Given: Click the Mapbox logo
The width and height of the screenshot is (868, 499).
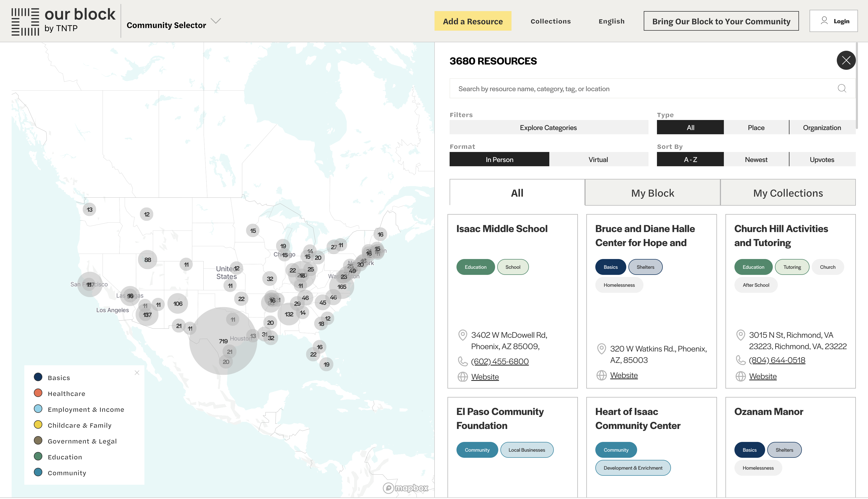Looking at the screenshot, I should 405,488.
